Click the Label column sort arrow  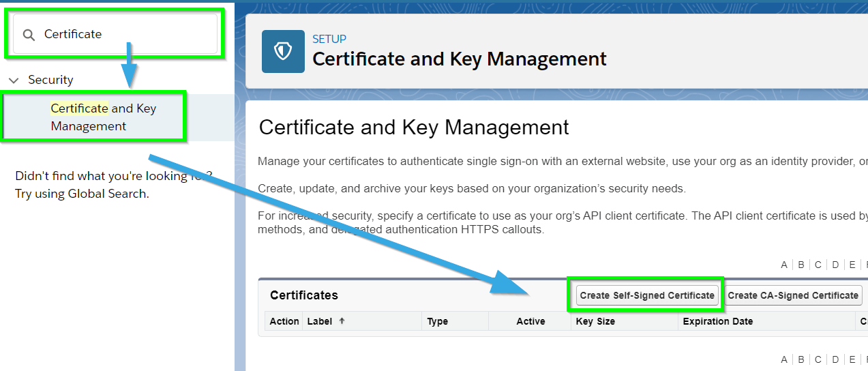click(342, 321)
